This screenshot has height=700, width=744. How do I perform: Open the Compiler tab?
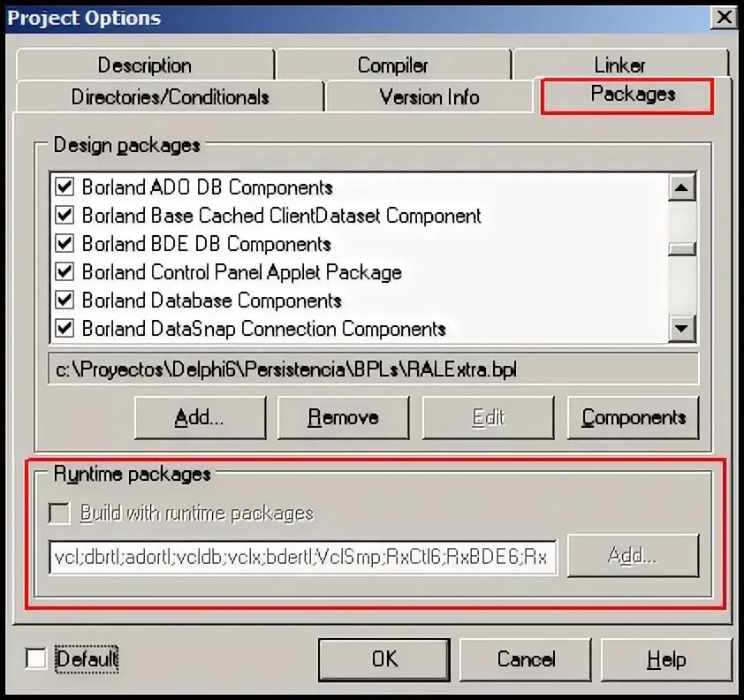[393, 65]
